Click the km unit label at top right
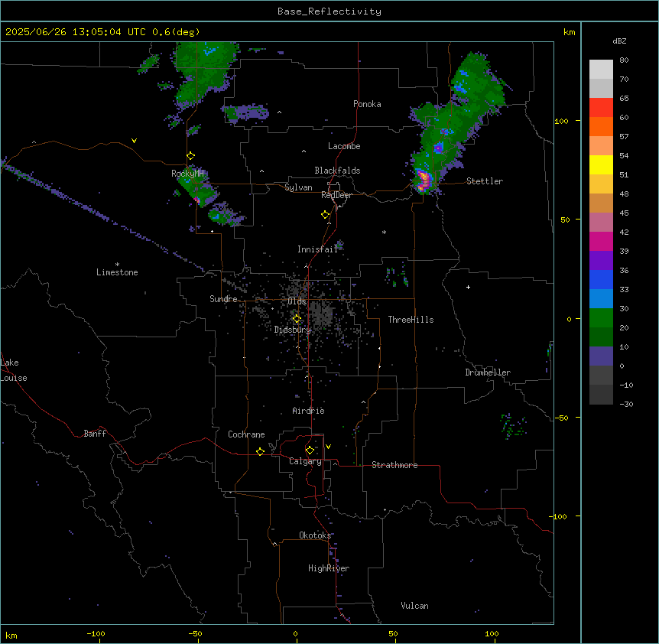Image resolution: width=659 pixels, height=644 pixels. 569,32
